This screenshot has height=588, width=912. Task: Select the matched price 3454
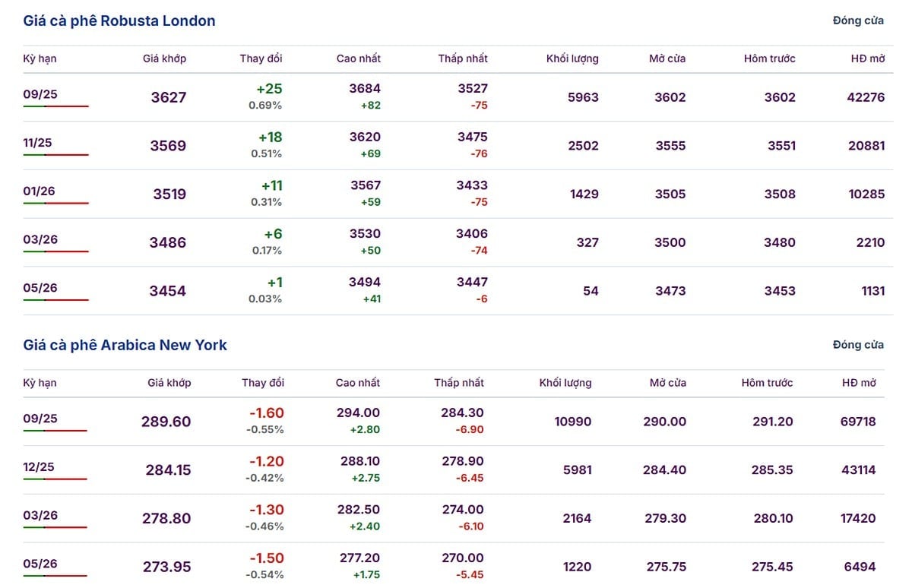[x=168, y=292]
